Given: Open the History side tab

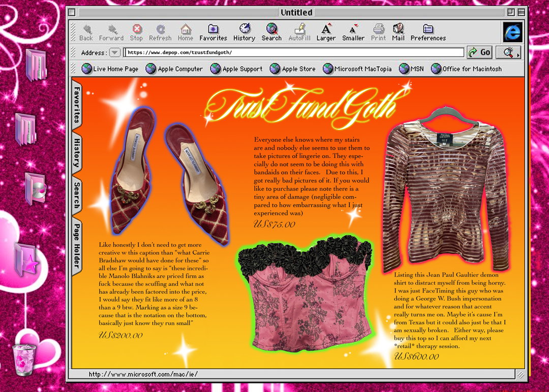Looking at the screenshot, I should tap(77, 153).
